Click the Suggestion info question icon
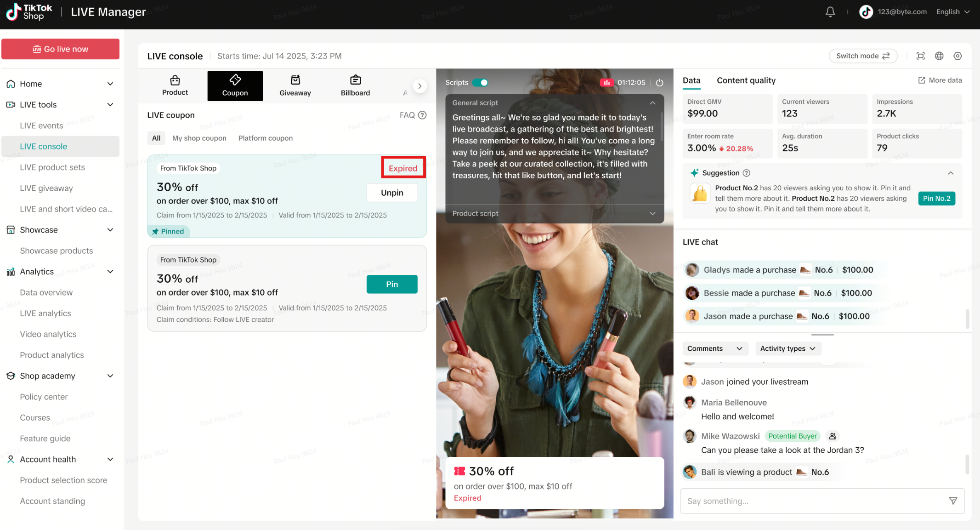 pos(747,173)
